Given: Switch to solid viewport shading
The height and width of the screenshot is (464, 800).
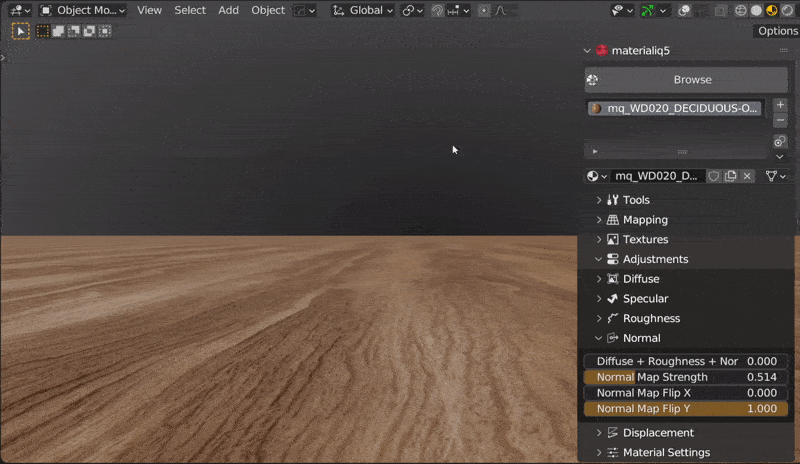Looking at the screenshot, I should (756, 10).
